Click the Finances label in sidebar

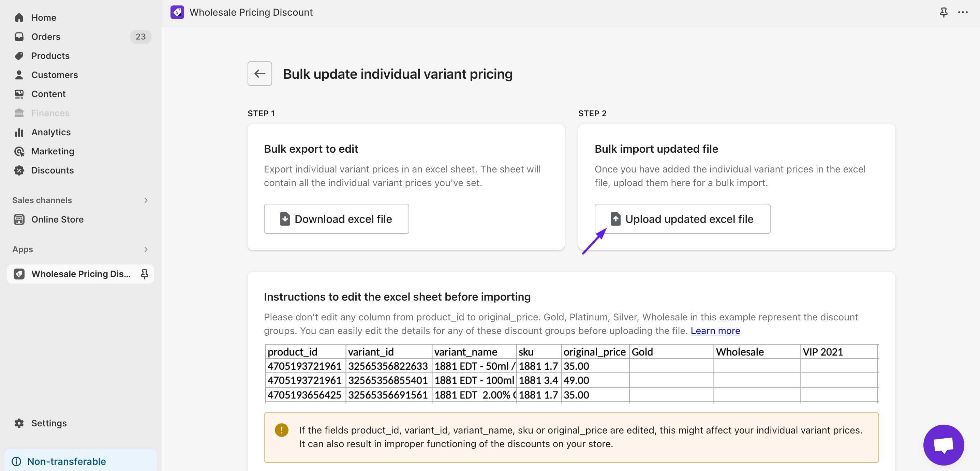tap(50, 113)
